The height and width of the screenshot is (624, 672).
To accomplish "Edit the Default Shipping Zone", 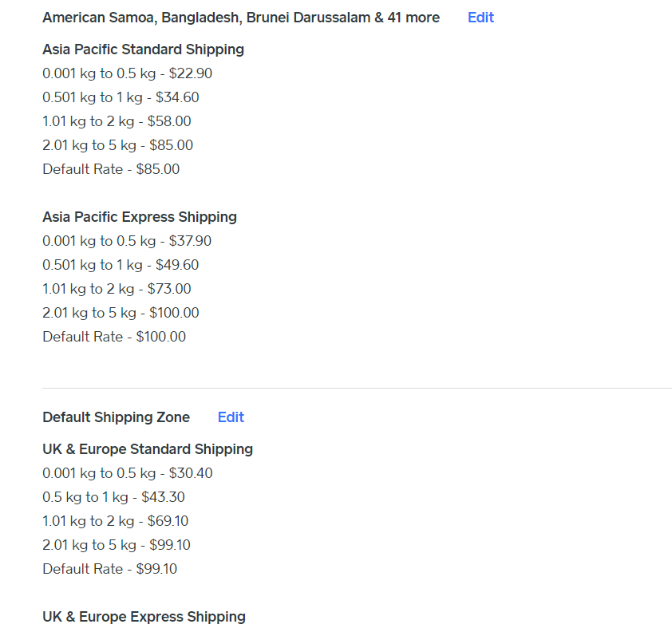I will pos(231,417).
